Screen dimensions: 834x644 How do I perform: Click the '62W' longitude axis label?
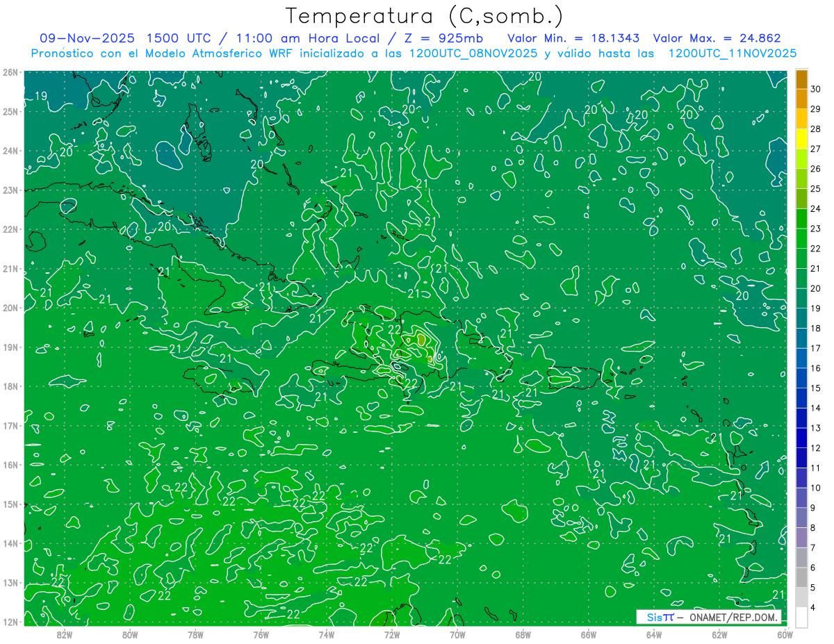pos(719,634)
